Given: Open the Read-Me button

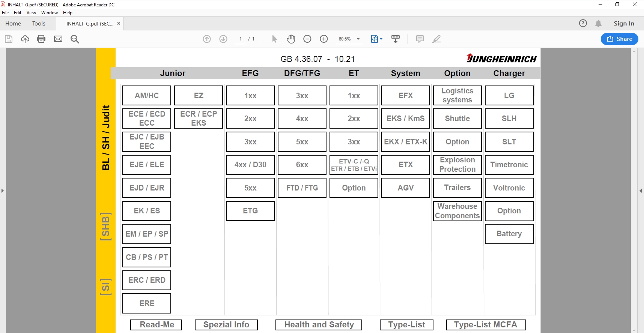Looking at the screenshot, I should click(156, 325).
